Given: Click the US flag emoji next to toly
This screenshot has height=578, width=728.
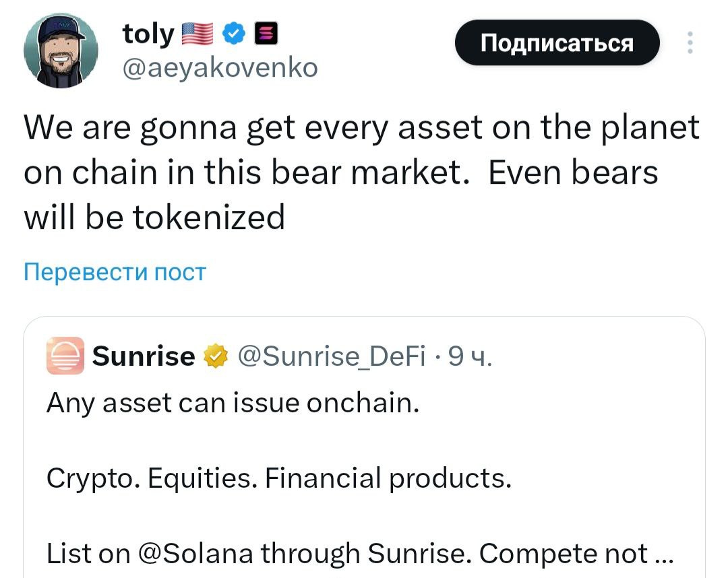Looking at the screenshot, I should [199, 34].
